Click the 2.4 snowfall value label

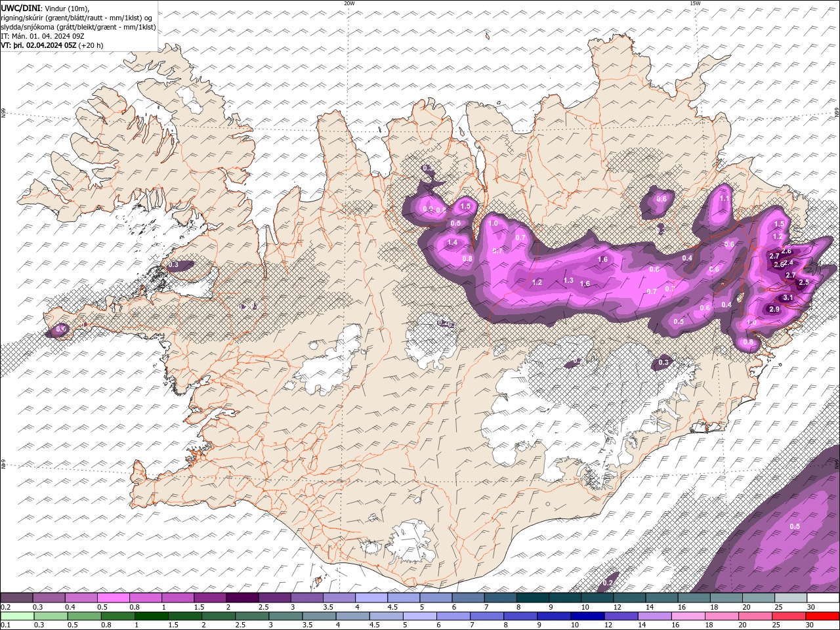[x=788, y=262]
